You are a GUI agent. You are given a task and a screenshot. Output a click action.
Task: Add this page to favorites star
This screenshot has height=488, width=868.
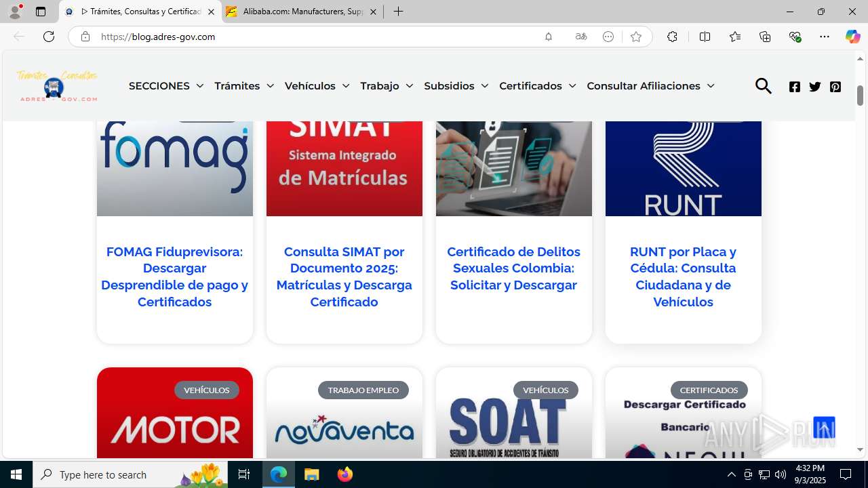coord(636,37)
